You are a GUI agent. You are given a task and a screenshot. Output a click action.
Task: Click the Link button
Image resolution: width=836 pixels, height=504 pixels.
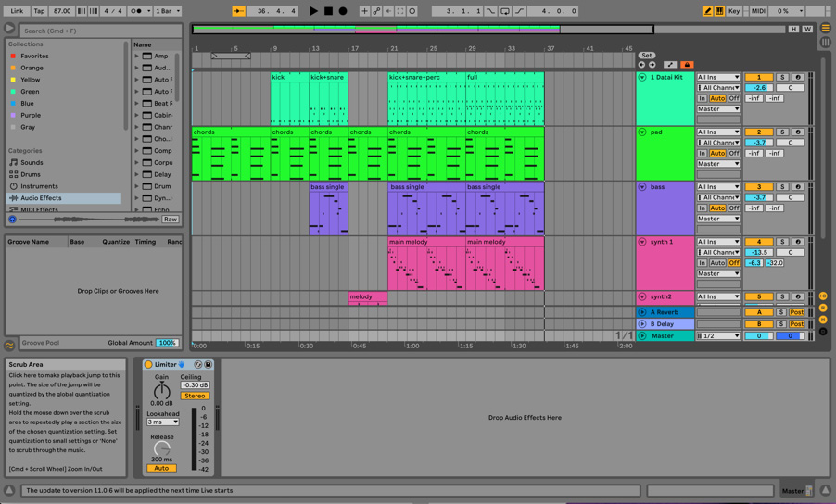coord(17,11)
